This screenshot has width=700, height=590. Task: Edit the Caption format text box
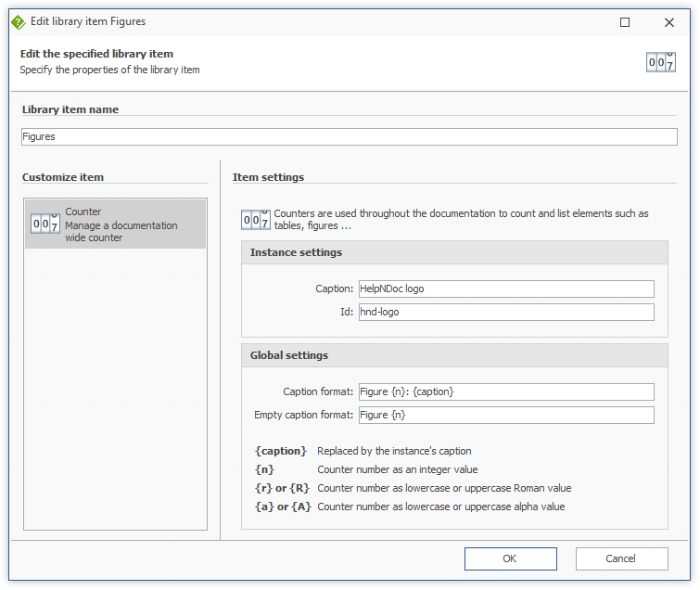[x=506, y=391]
